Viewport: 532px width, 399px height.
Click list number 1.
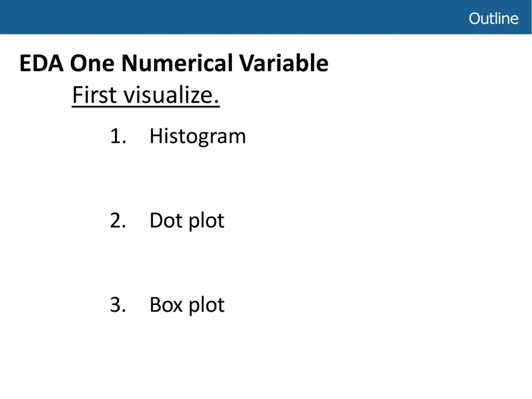(118, 136)
